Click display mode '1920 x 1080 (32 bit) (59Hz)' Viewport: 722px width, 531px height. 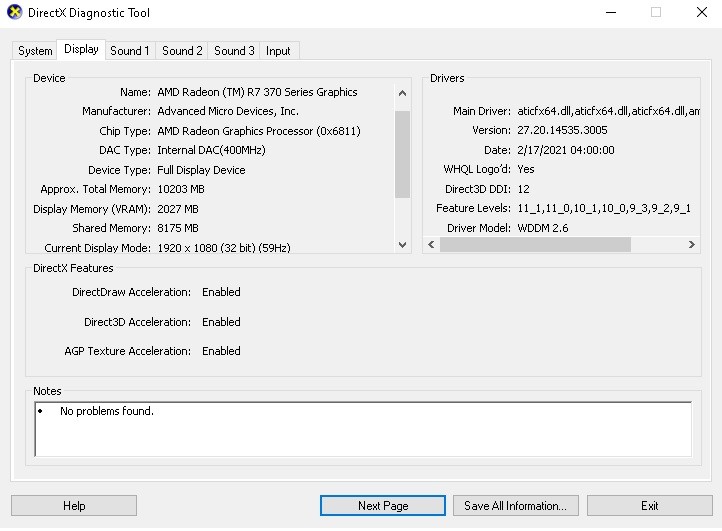(x=224, y=248)
